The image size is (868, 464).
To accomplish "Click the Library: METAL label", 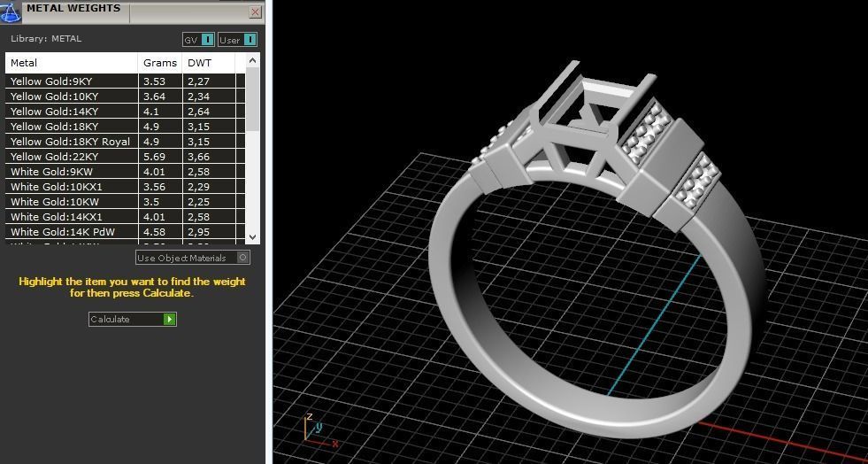I will click(x=46, y=39).
